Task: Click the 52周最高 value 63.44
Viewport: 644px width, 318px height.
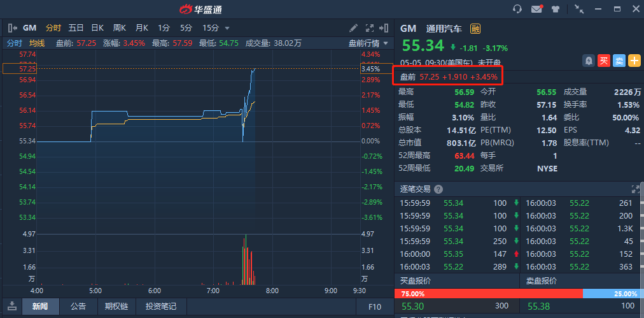Action: [465, 155]
